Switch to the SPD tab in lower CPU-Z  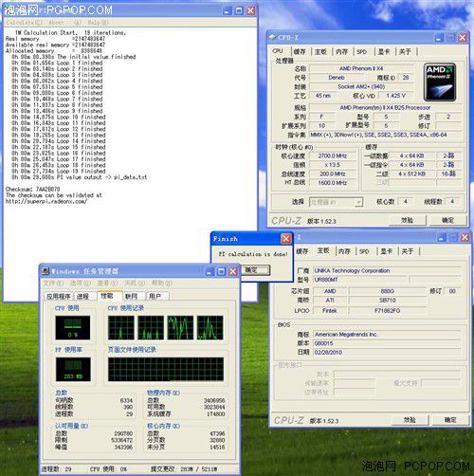[x=364, y=251]
